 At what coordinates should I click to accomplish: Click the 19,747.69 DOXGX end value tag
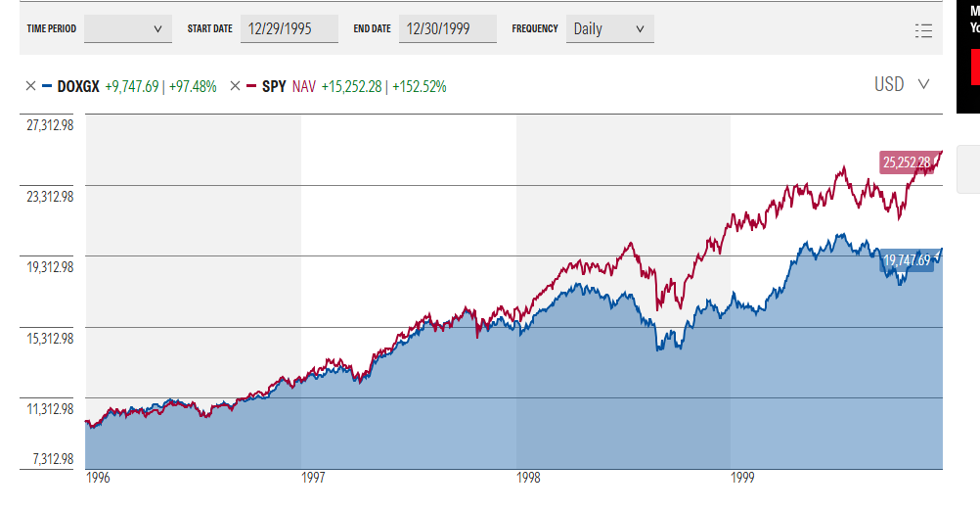[x=907, y=260]
